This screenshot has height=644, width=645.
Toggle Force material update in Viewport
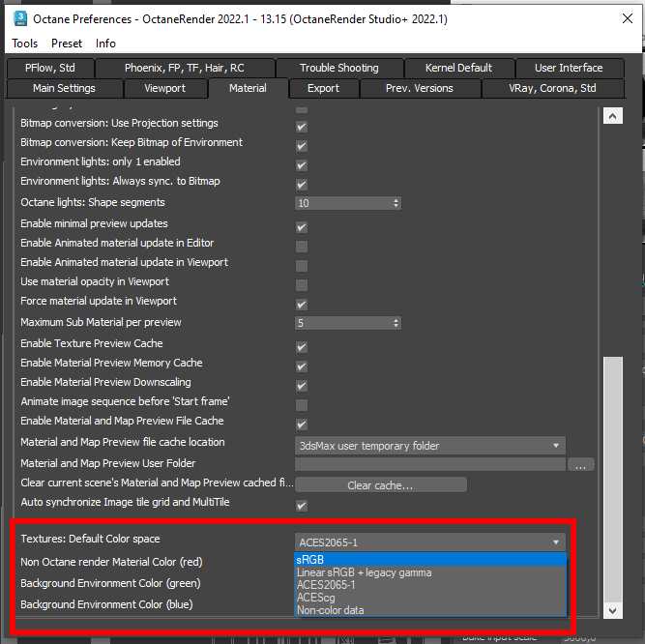tap(302, 305)
